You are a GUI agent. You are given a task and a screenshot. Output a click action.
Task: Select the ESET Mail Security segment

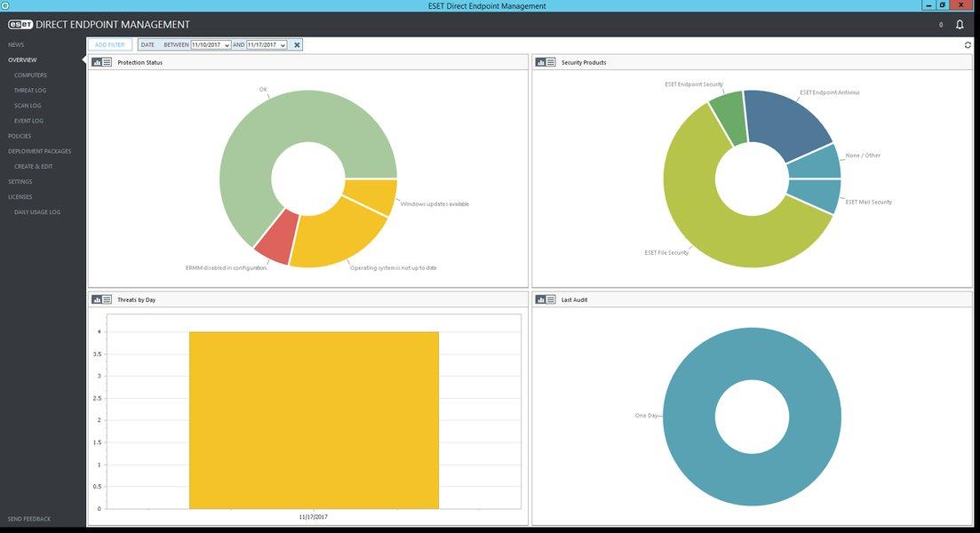(x=815, y=195)
